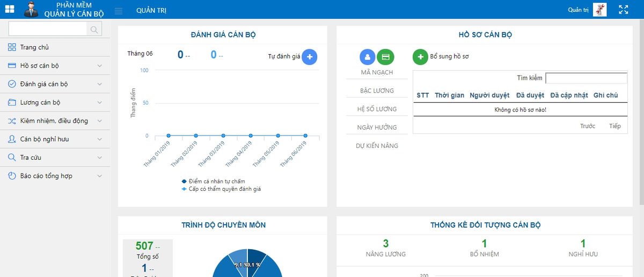Click the Hồ sơ cán bộ card icon
Image resolution: width=644 pixels, height=277 pixels.
12,66
